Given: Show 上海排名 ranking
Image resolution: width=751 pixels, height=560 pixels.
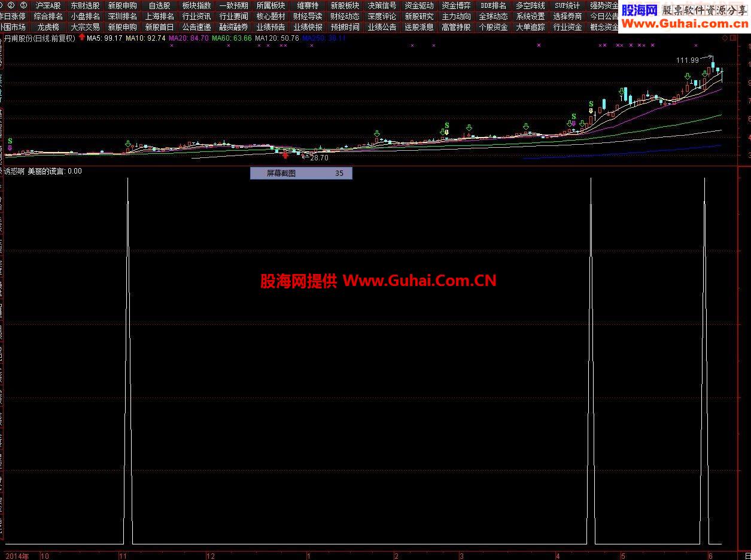Looking at the screenshot, I should point(160,16).
